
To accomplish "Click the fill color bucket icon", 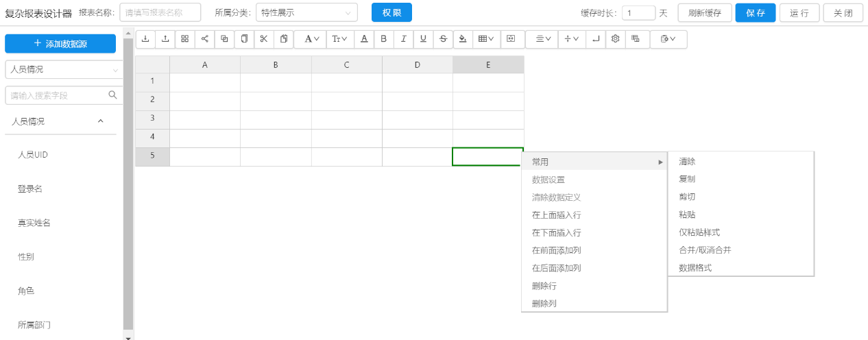I will point(463,39).
